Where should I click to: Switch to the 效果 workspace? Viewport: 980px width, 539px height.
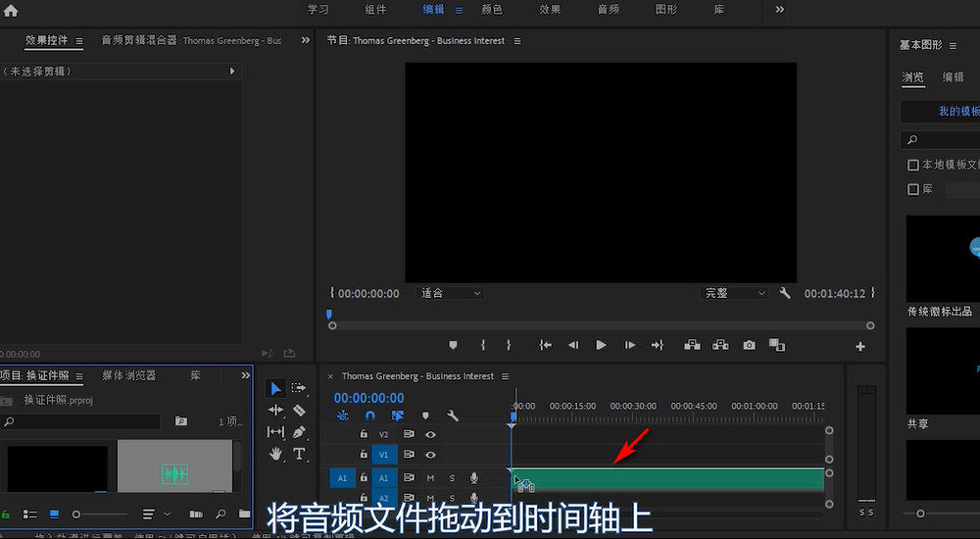click(550, 10)
